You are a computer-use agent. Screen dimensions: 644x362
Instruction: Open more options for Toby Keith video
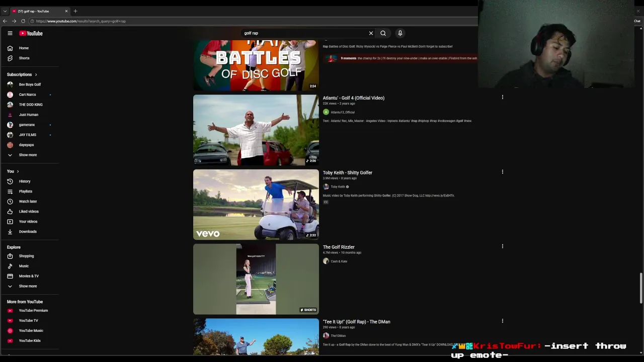[x=502, y=172]
